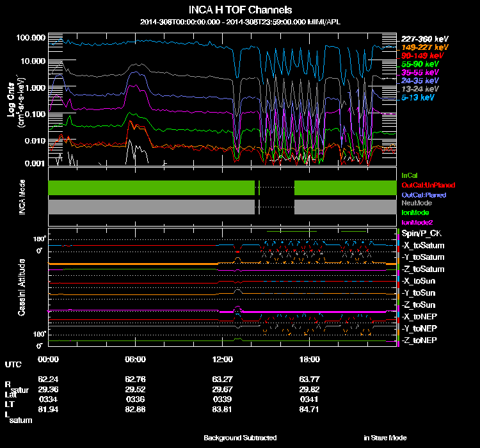This screenshot has height=448, width=480.
Task: Click the Background Subtracted footer text
Action: [x=240, y=438]
